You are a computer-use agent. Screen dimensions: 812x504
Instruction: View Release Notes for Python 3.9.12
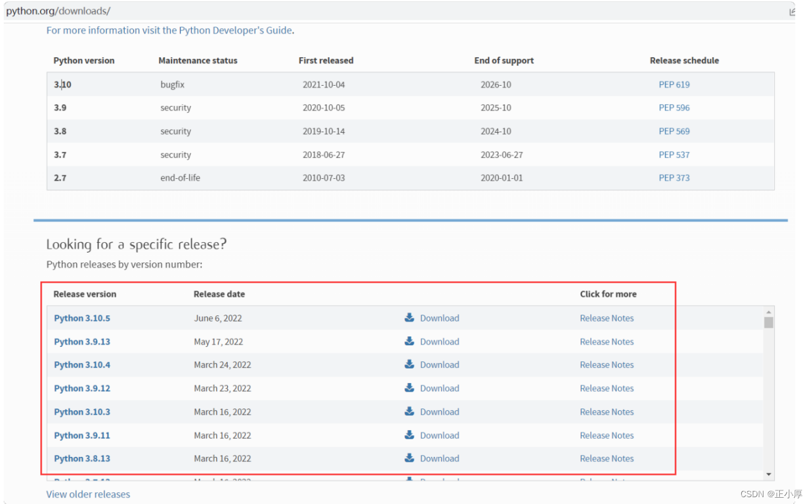[x=607, y=389]
